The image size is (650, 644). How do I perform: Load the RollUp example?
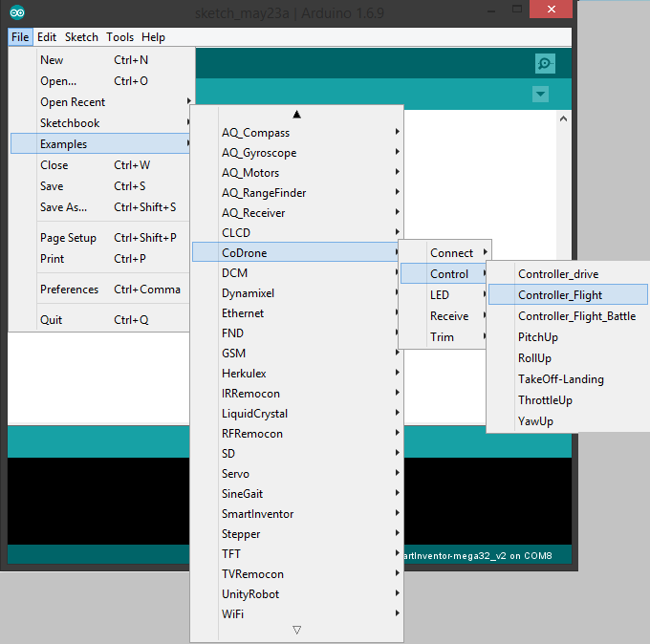coord(569,358)
